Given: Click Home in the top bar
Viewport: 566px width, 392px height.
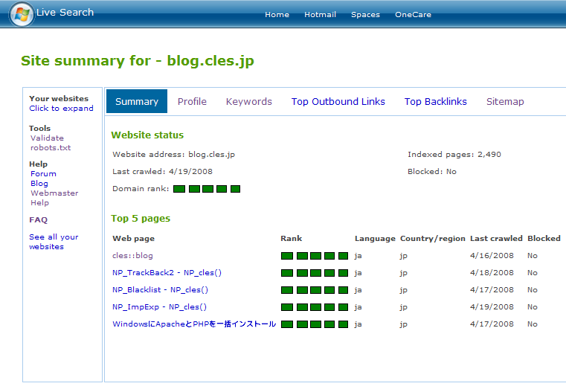Looking at the screenshot, I should pyautogui.click(x=277, y=15).
